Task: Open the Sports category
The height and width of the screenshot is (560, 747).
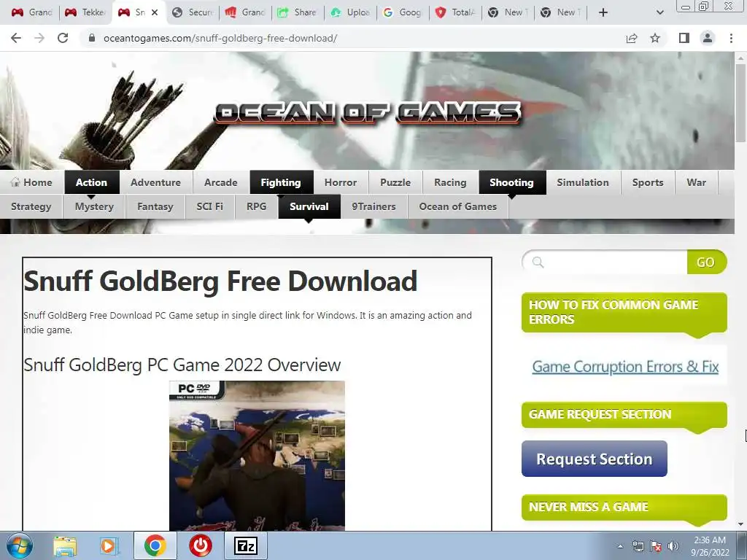Action: point(648,182)
